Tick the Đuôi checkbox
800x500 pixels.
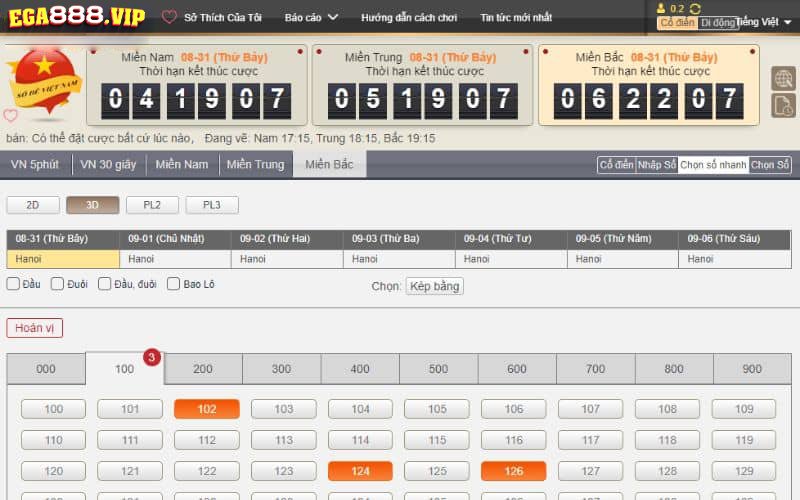(x=57, y=284)
